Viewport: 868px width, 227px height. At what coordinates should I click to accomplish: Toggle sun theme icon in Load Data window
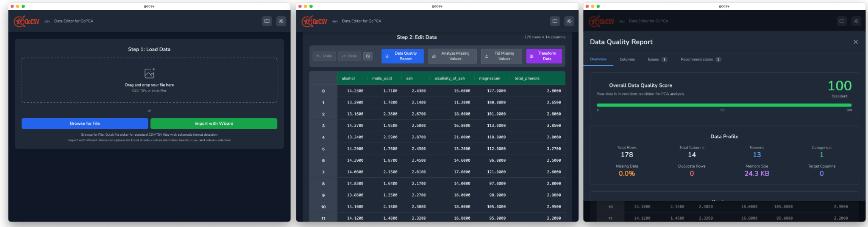281,21
